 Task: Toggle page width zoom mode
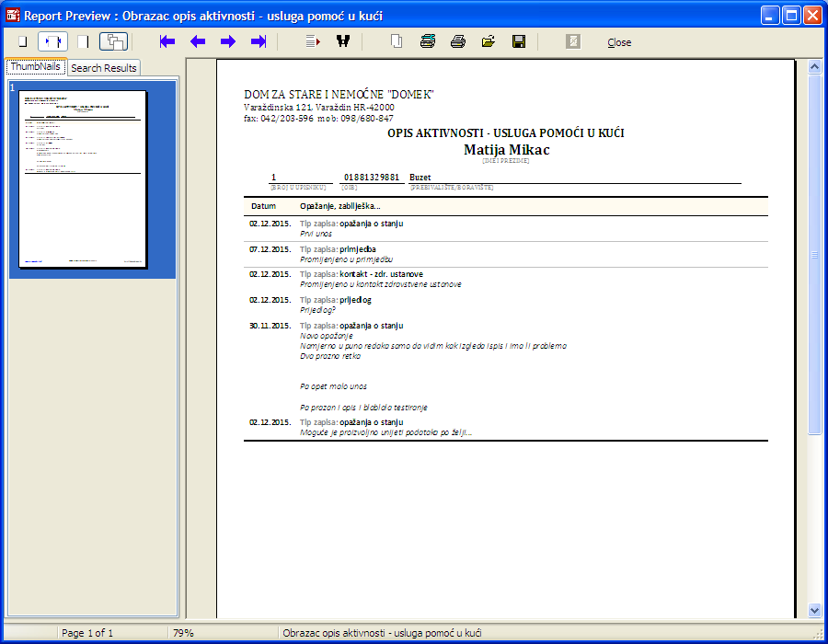pos(52,41)
